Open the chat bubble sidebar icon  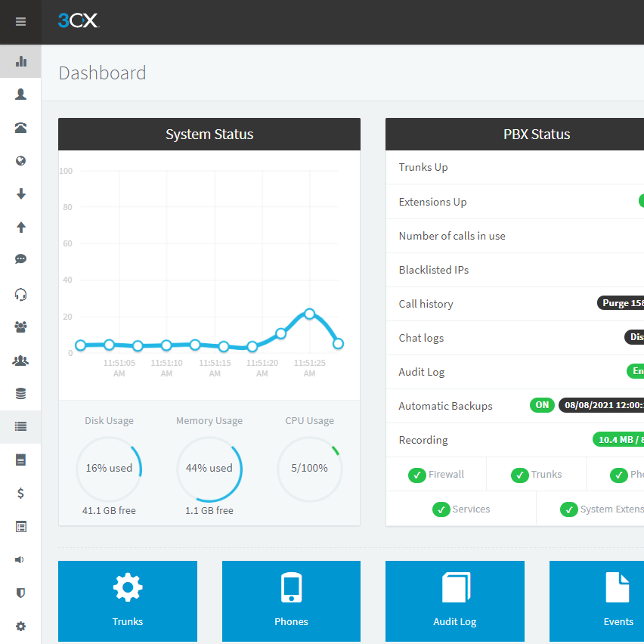(x=20, y=259)
